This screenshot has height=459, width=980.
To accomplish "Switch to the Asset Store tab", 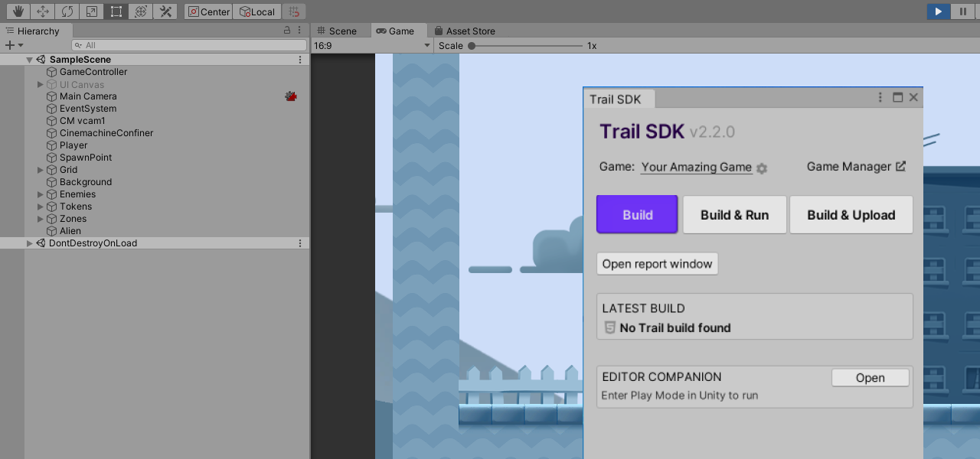I will coord(465,31).
